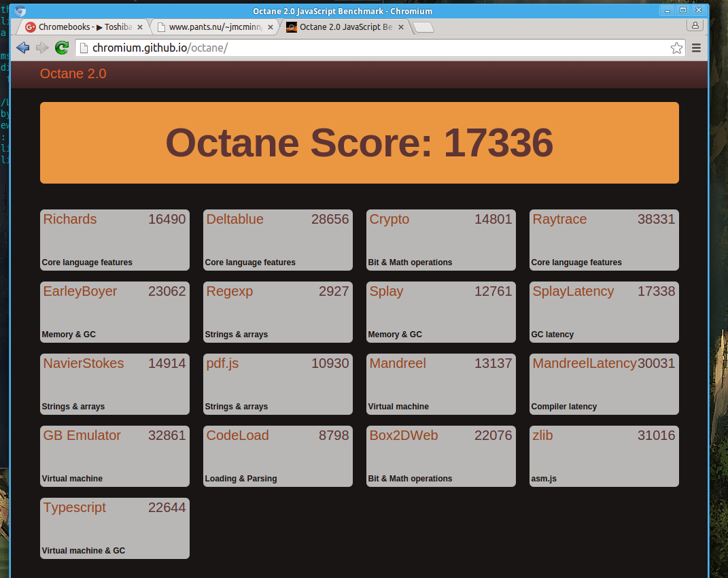The image size is (728, 578).
Task: Click the Compiler latency label
Action: pos(564,407)
